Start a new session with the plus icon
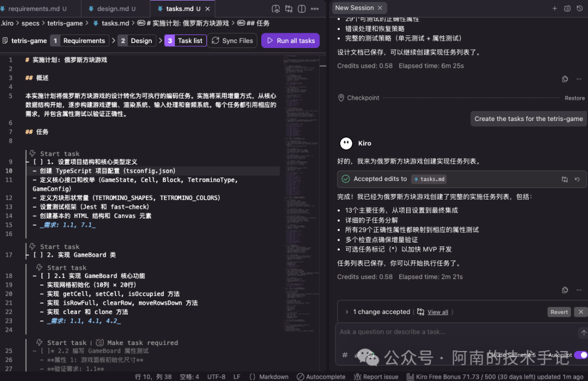588x381 pixels. click(x=554, y=8)
